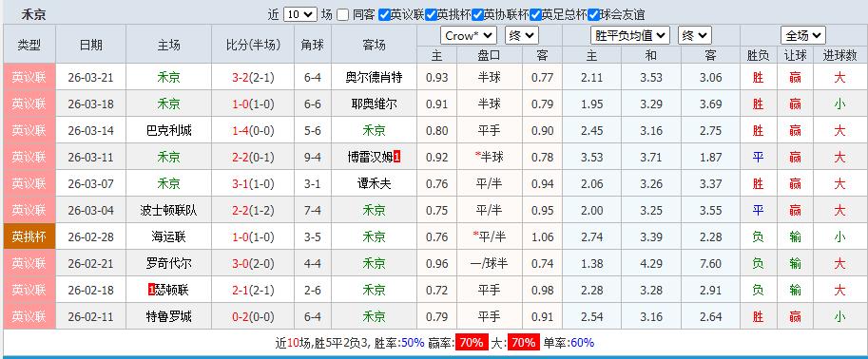
Task: Click the 英议联 tag for 26-03-21
Action: 29,78
